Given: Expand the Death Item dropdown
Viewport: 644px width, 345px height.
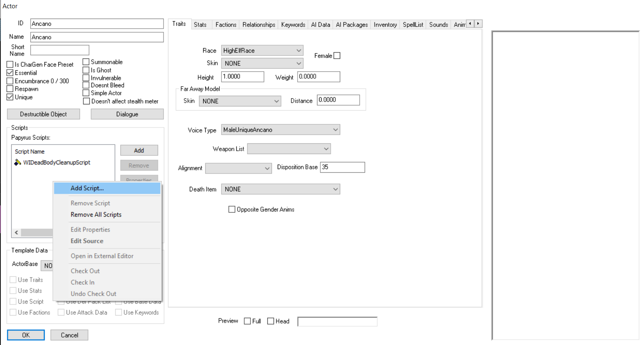Looking at the screenshot, I should tap(335, 189).
